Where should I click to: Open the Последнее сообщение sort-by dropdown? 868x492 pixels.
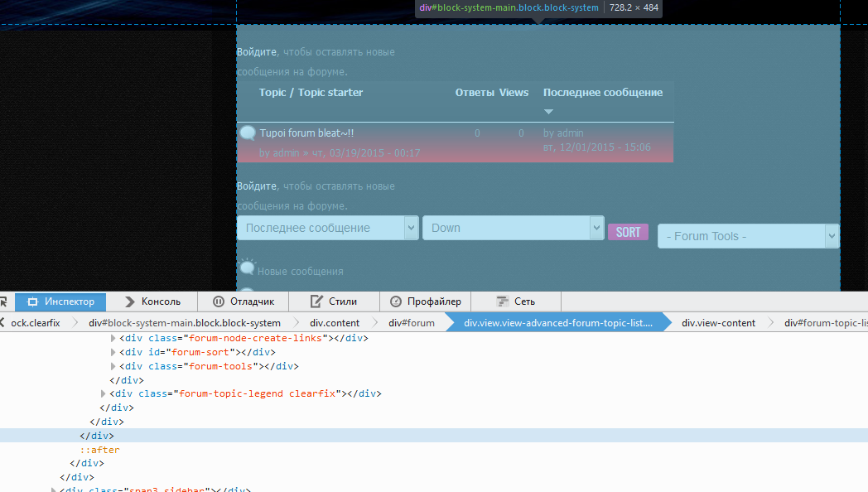pos(328,228)
